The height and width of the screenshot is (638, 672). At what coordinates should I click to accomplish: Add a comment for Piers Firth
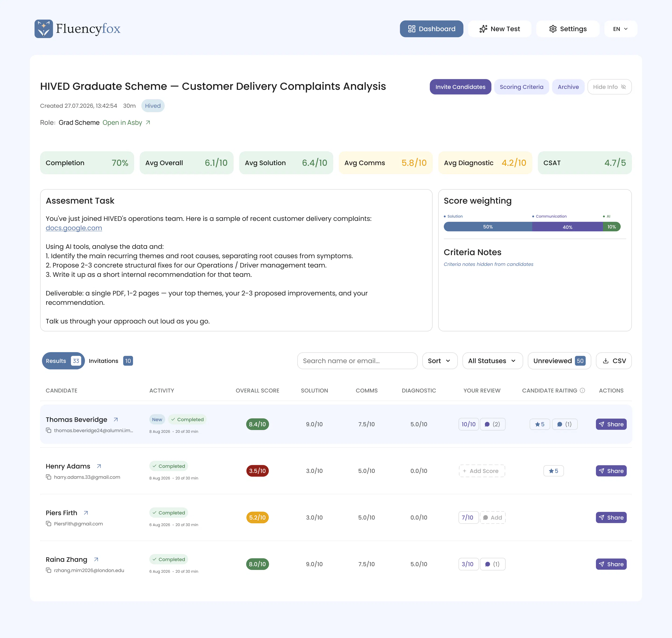pos(493,518)
